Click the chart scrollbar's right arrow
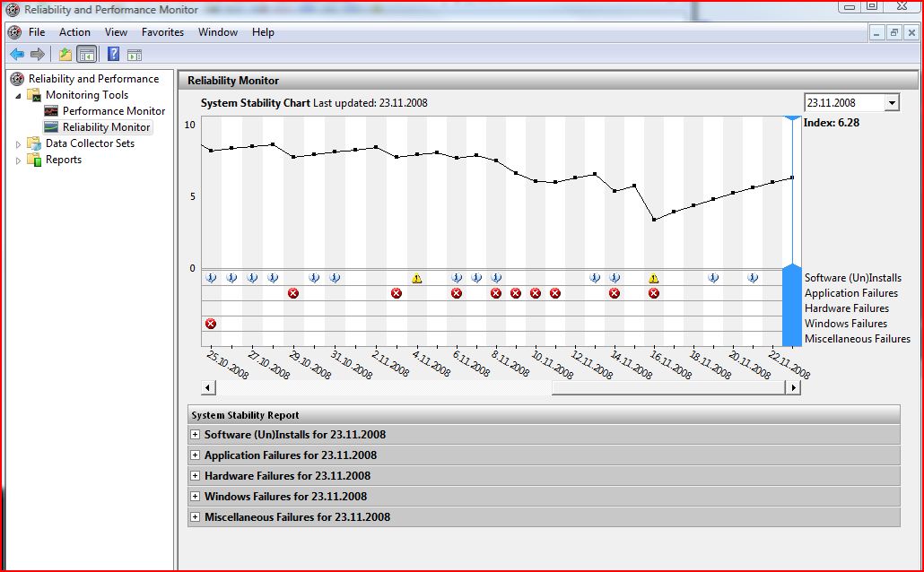The width and height of the screenshot is (924, 572). (792, 388)
